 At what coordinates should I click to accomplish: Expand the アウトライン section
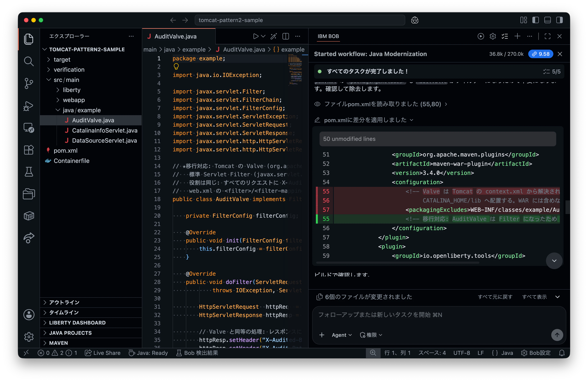(90, 302)
